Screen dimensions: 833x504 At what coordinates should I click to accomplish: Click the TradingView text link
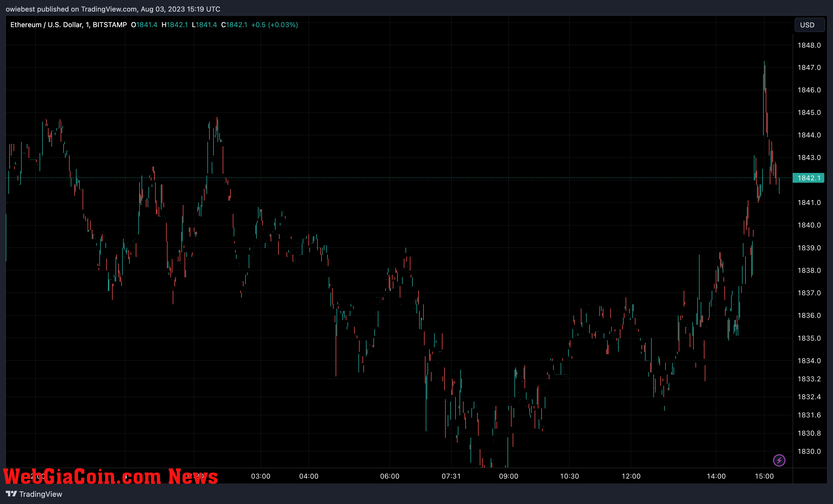40,494
